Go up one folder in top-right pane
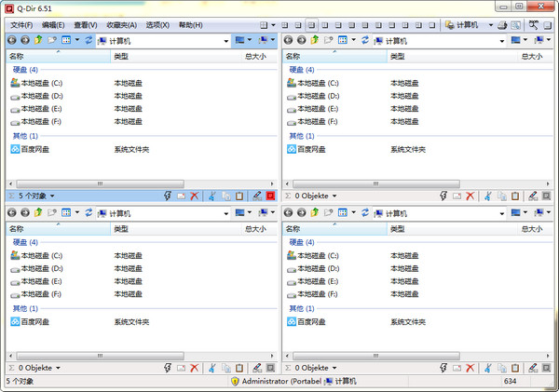 point(315,40)
